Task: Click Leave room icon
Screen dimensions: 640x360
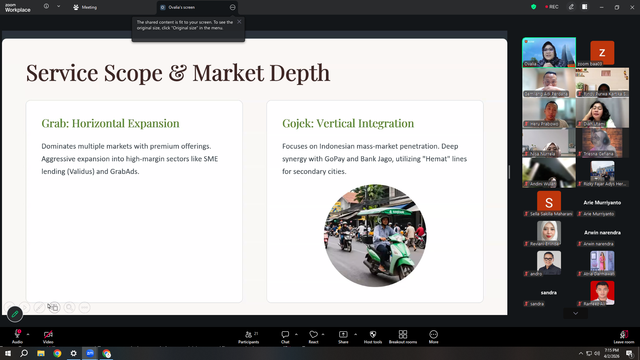Action: coord(624,336)
